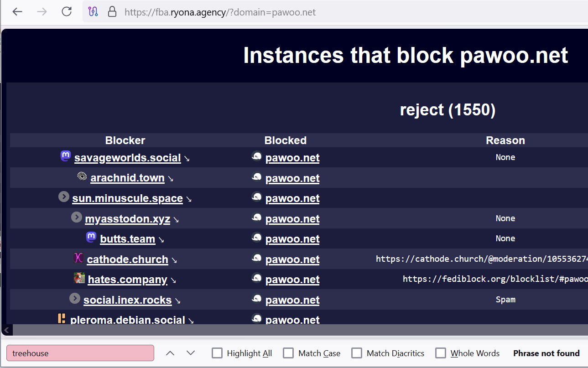588x368 pixels.
Task: Click the None reason for savageworlds.social
Action: click(505, 157)
